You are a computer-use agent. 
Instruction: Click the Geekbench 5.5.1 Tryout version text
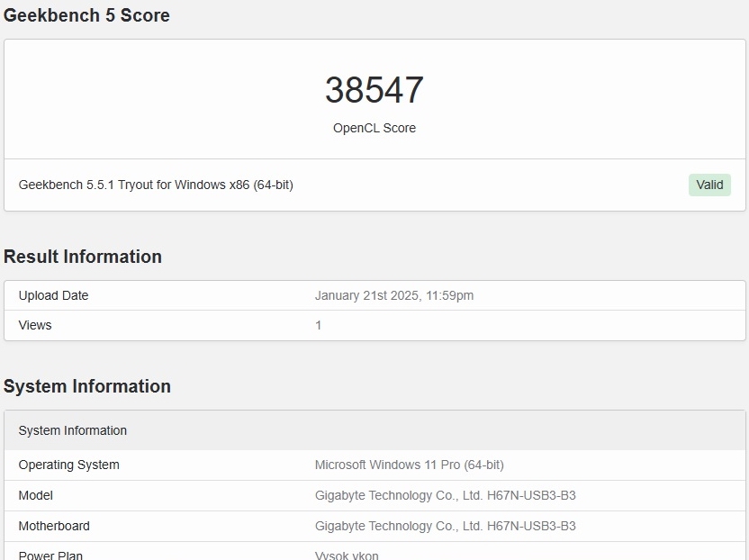pyautogui.click(x=156, y=185)
